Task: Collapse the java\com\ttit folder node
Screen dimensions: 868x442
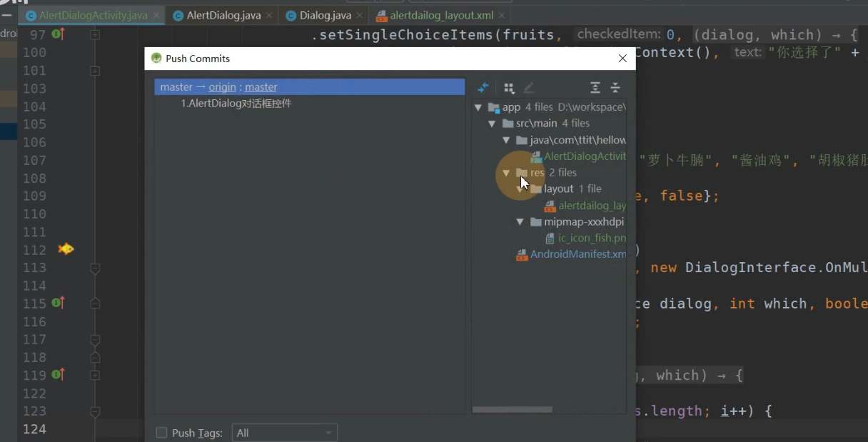Action: coord(506,140)
